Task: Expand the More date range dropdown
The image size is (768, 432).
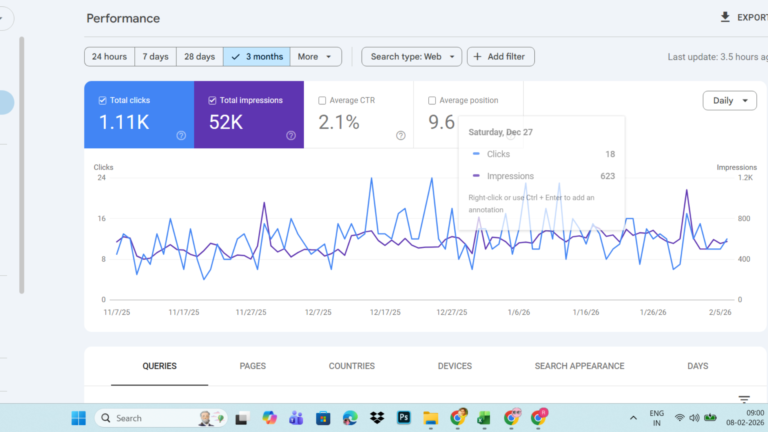Action: [318, 57]
